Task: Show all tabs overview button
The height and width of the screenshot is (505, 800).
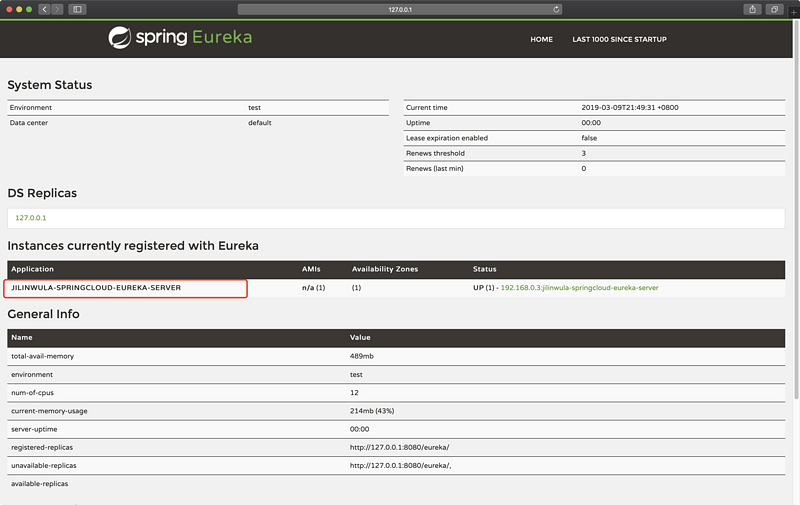Action: pyautogui.click(x=774, y=9)
